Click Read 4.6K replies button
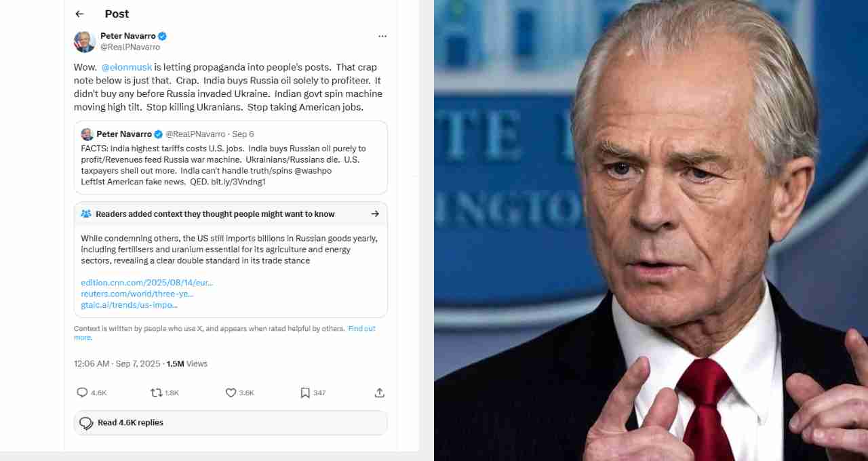Viewport: 868px width, 461px height. (231, 422)
